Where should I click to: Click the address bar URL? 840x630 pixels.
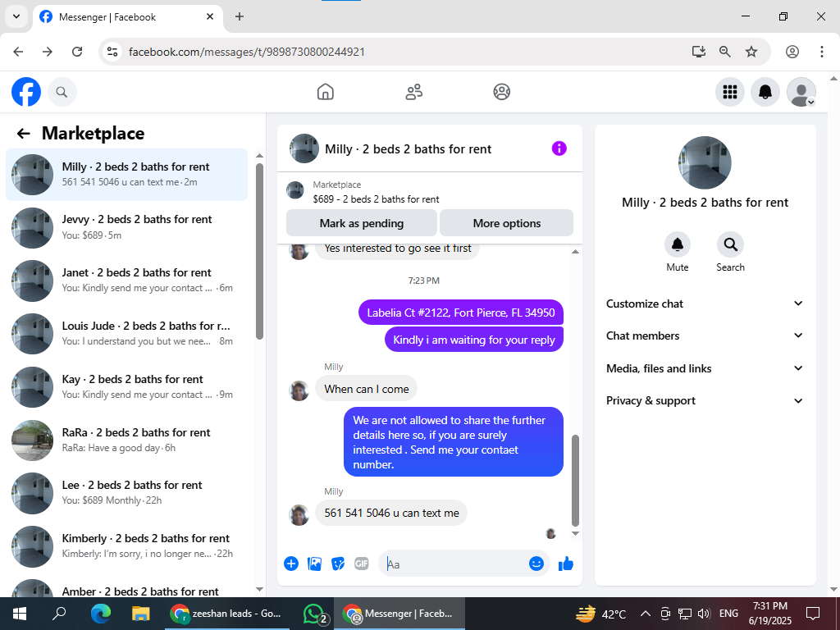(247, 52)
